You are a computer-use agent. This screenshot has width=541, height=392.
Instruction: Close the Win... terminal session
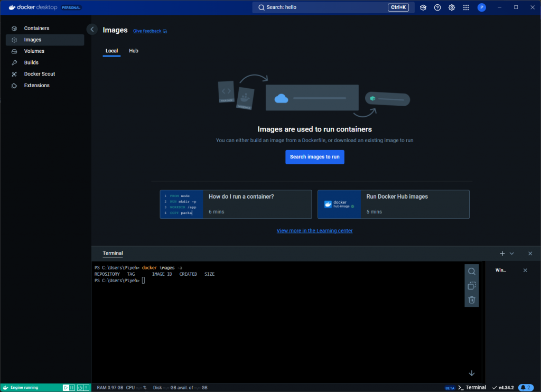[525, 270]
